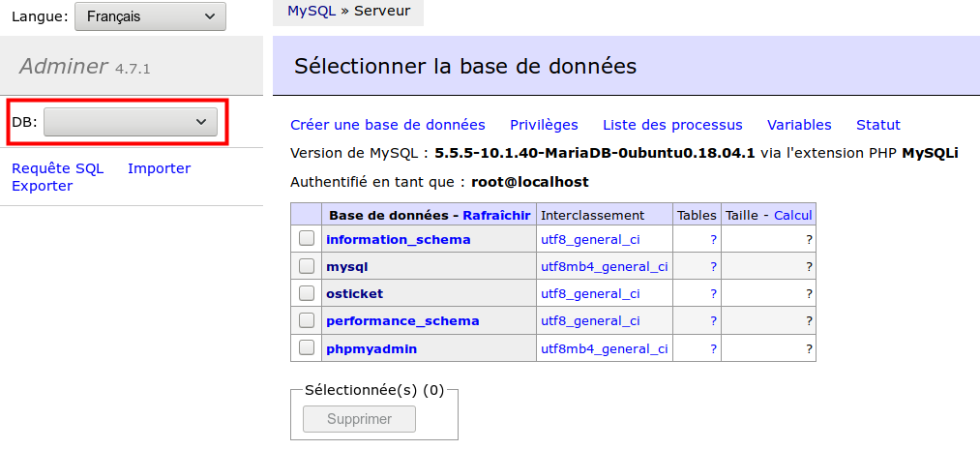980x450 pixels.
Task: Open the Variables link
Action: 799,125
